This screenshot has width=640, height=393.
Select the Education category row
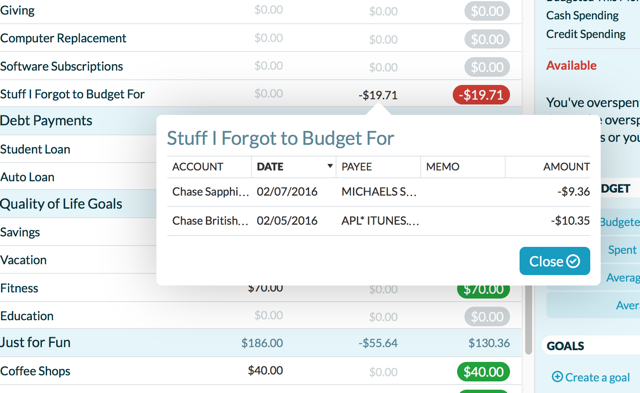coord(260,316)
